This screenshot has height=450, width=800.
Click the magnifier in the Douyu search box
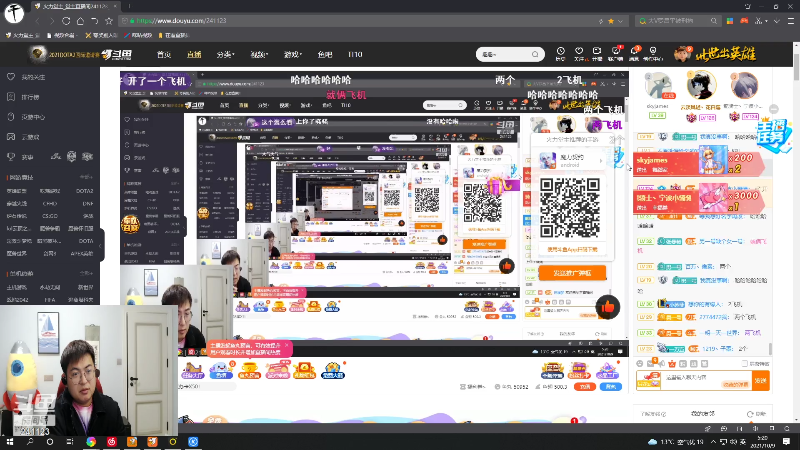click(x=535, y=54)
